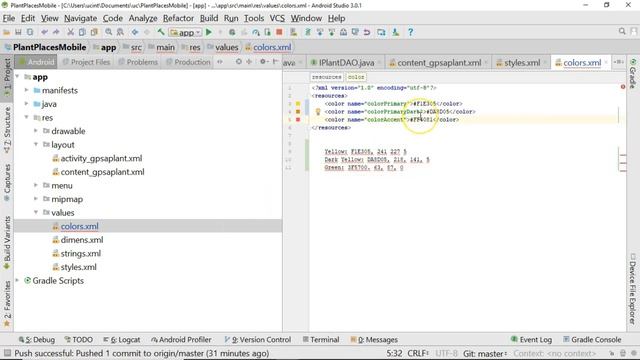Image resolution: width=640 pixels, height=360 pixels.
Task: Expand the drawable folder
Action: click(36, 131)
